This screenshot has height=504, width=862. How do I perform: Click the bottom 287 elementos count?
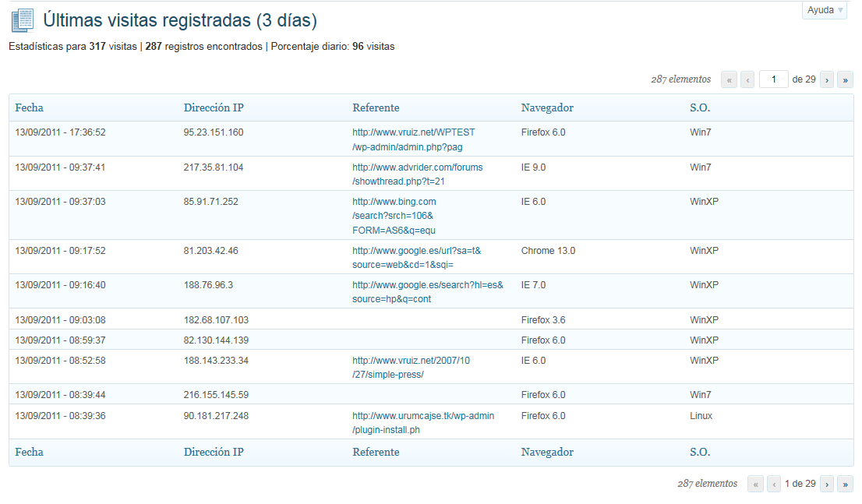pos(707,484)
